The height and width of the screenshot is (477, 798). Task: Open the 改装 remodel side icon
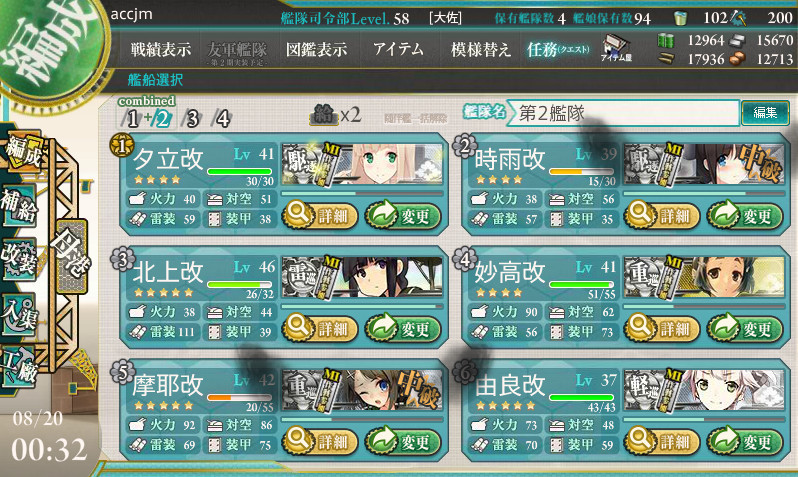pos(19,259)
